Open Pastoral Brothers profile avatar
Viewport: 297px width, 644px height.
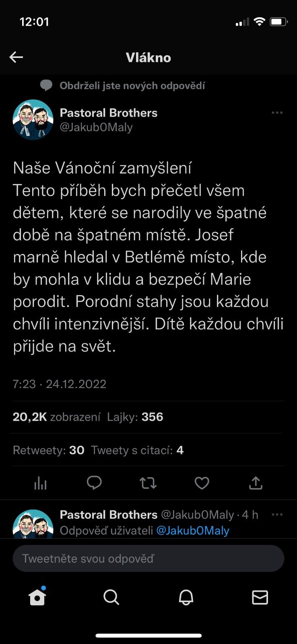point(33,120)
